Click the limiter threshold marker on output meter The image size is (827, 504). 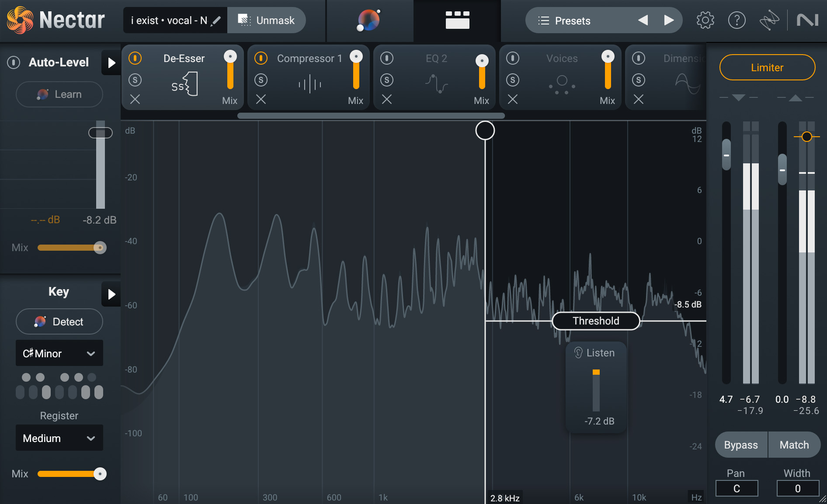click(807, 137)
